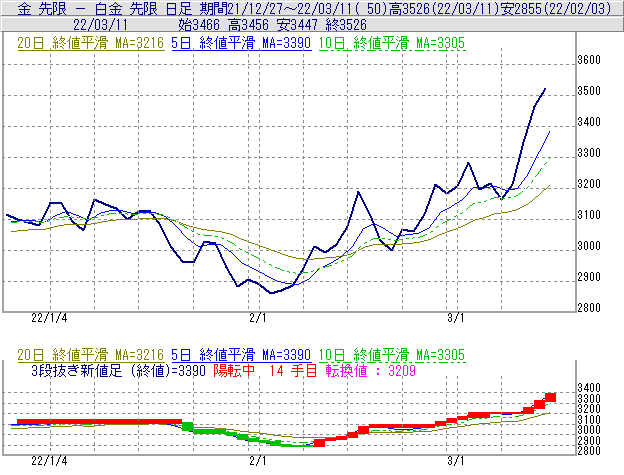
Task: Click the 3600 label on top chart axis
Action: pyautogui.click(x=589, y=60)
